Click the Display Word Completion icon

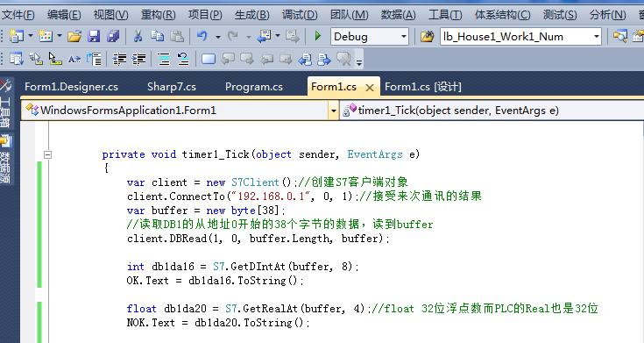74,59
